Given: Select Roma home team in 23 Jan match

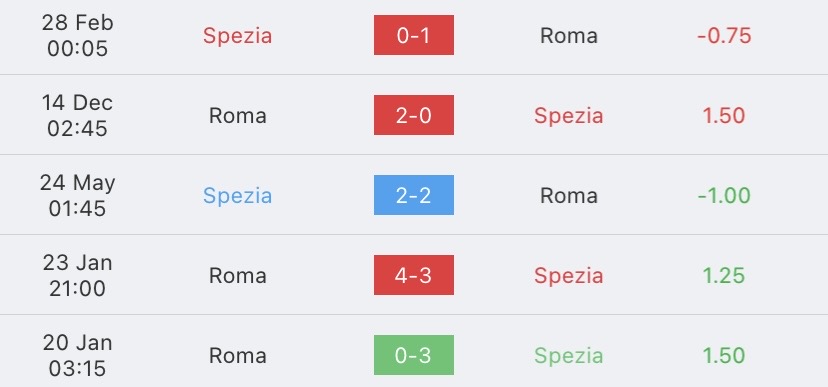Looking at the screenshot, I should pyautogui.click(x=238, y=276).
